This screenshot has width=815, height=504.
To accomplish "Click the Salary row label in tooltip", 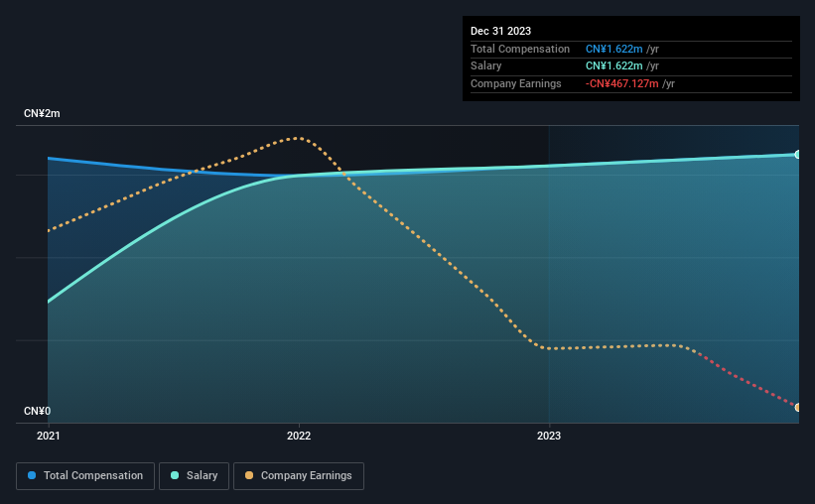I will (x=486, y=66).
